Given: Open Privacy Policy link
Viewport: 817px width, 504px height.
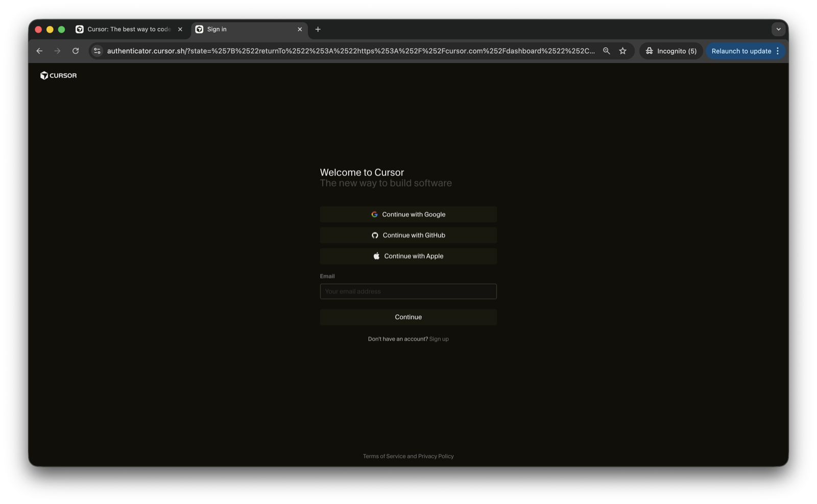Looking at the screenshot, I should point(436,456).
